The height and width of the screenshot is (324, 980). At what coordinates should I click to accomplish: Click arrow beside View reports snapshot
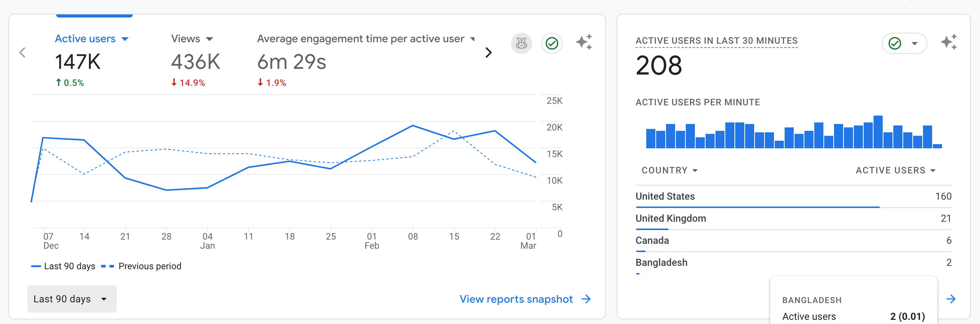586,299
